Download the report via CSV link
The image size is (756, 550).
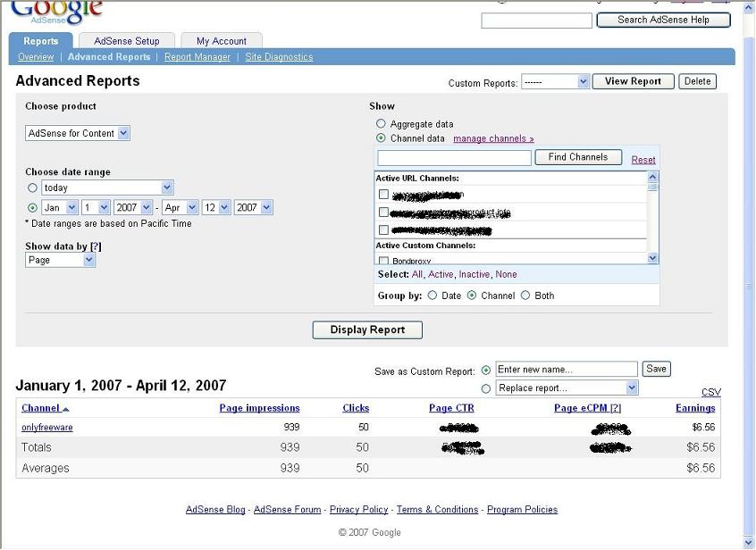click(711, 392)
